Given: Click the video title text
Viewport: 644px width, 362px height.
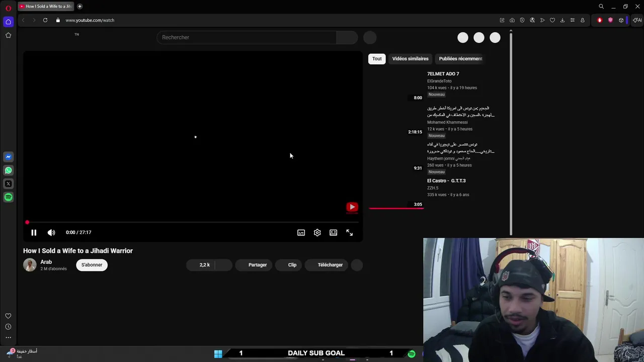Looking at the screenshot, I should point(78,251).
